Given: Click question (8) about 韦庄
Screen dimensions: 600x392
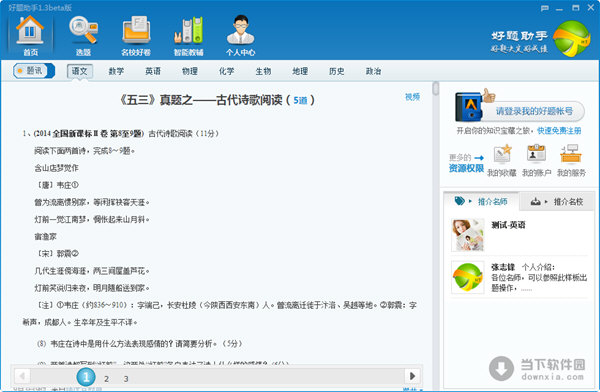Looking at the screenshot, I should (x=140, y=343).
